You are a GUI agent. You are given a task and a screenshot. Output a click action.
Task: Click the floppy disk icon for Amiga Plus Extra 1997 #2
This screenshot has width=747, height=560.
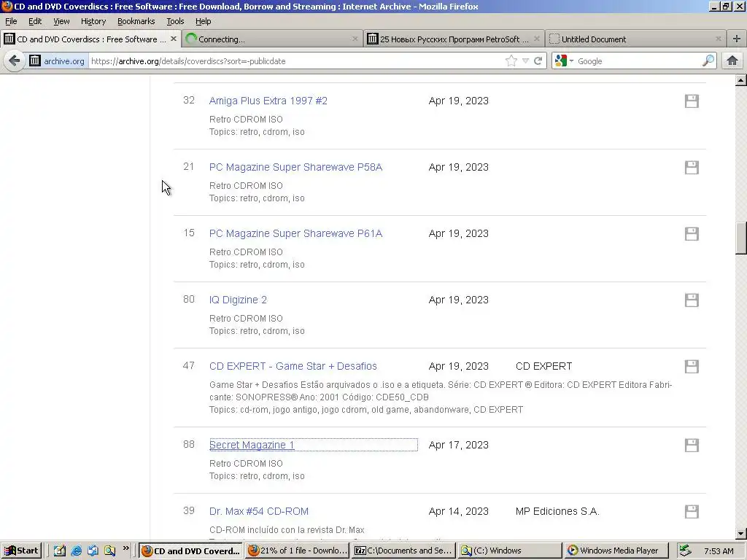pyautogui.click(x=692, y=101)
